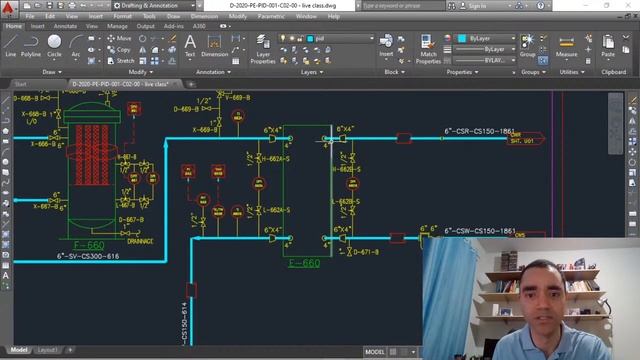Click the Save icon in quick access toolbar
The width and height of the screenshot is (640, 360).
tap(49, 6)
